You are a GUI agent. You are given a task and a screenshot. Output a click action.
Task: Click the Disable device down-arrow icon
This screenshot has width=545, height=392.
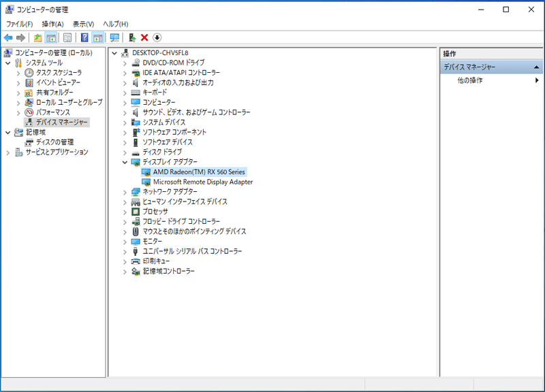tap(157, 37)
